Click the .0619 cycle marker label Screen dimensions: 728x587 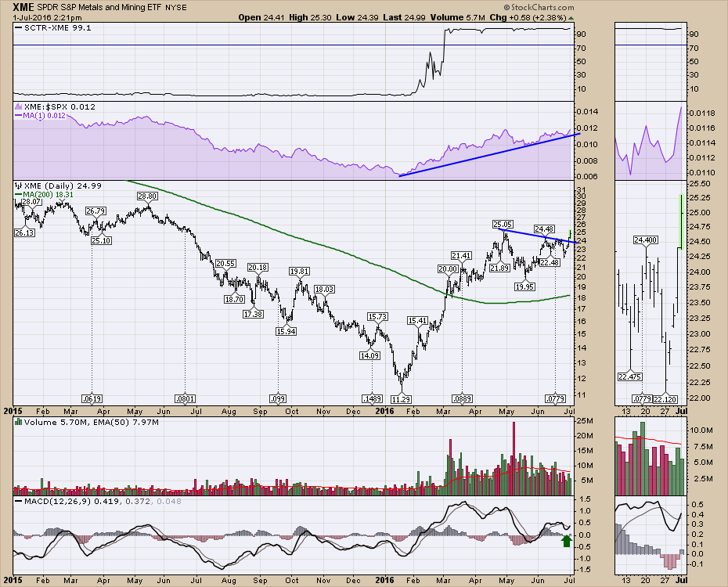pos(92,398)
